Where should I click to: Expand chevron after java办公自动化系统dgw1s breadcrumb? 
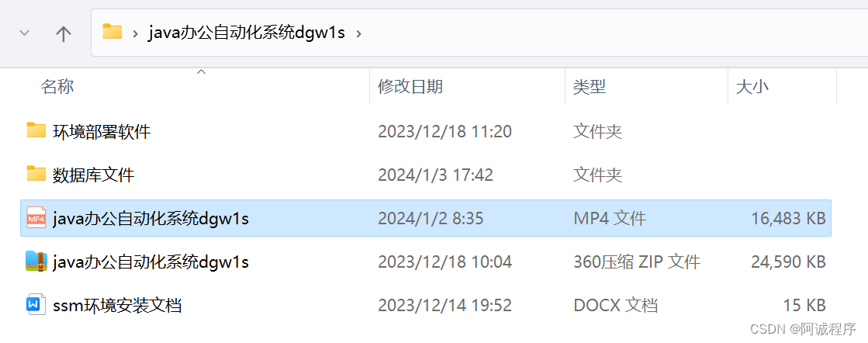coord(358,34)
